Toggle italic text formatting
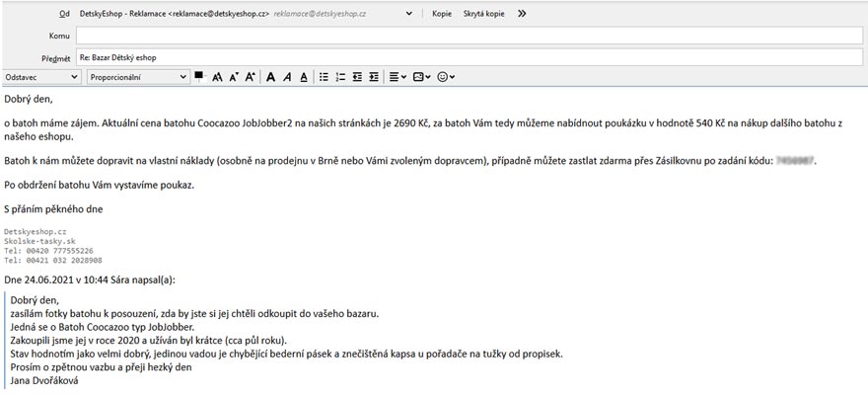Screen dimensions: 868x397 click(287, 76)
